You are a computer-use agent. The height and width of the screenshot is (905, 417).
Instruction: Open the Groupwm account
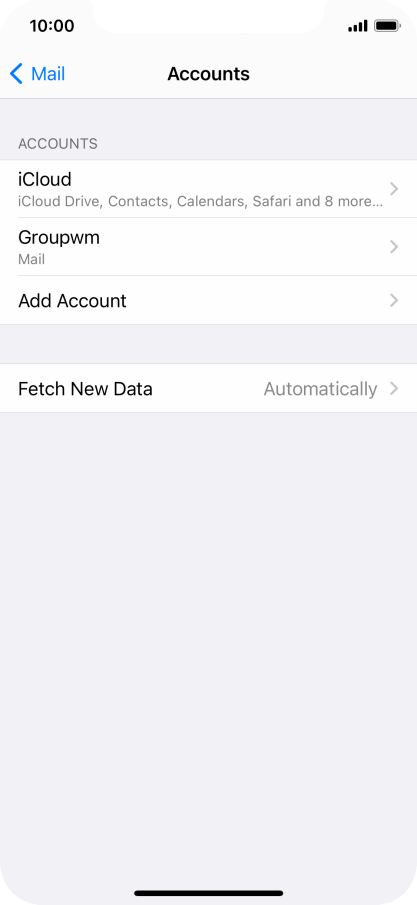(208, 246)
